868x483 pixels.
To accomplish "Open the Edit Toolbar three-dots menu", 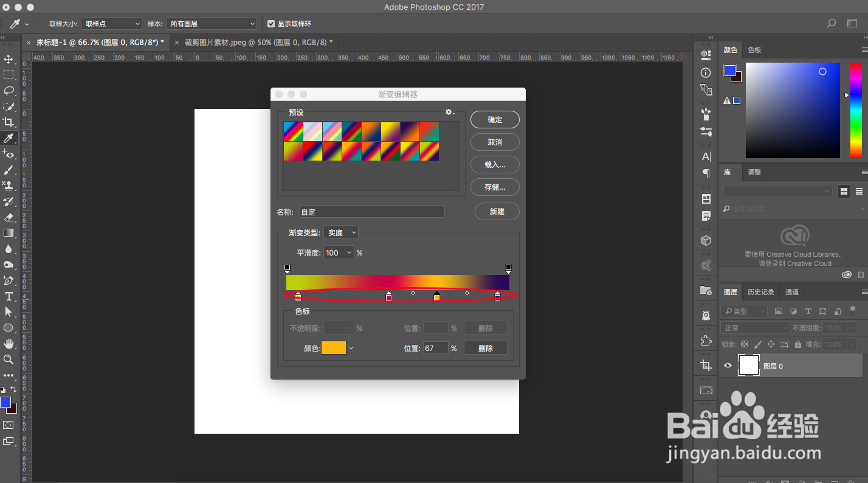I will click(9, 375).
